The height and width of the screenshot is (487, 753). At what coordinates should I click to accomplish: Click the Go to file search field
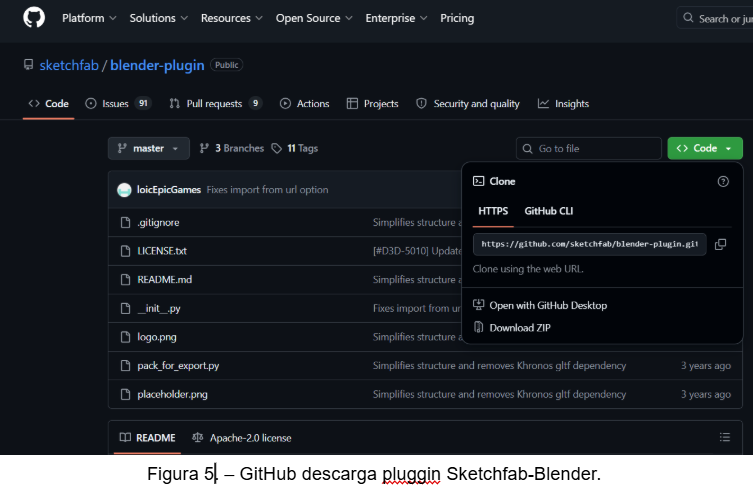tap(589, 148)
